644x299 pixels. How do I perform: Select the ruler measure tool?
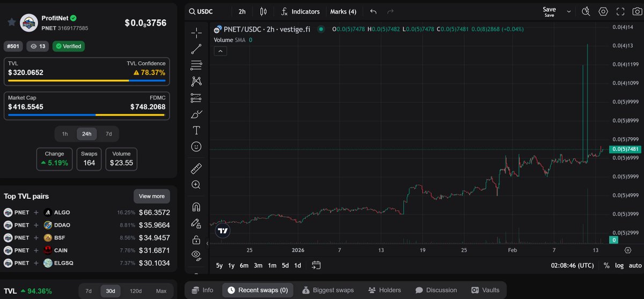pos(196,169)
